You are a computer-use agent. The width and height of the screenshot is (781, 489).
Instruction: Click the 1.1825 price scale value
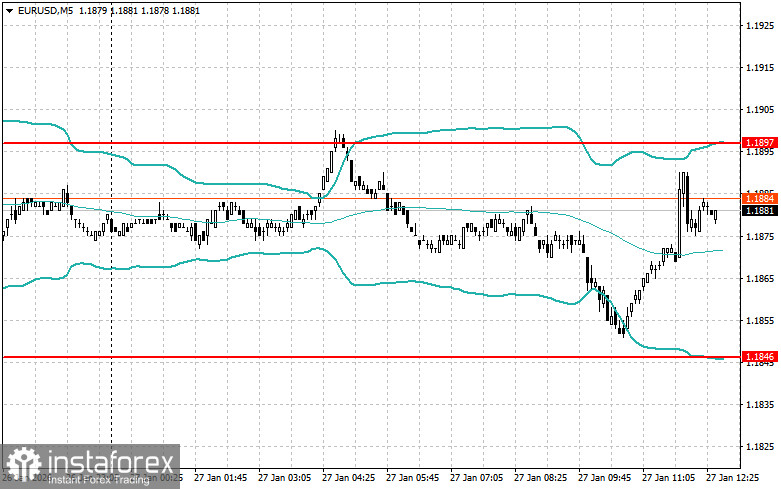point(760,447)
